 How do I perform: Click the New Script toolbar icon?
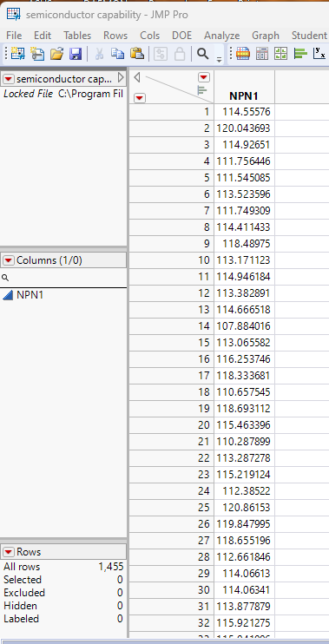(37, 54)
